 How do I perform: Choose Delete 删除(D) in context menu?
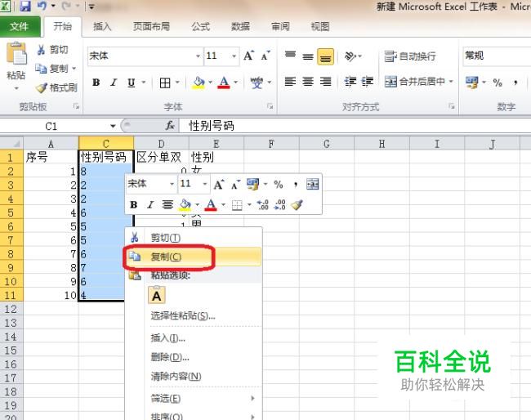click(x=193, y=357)
